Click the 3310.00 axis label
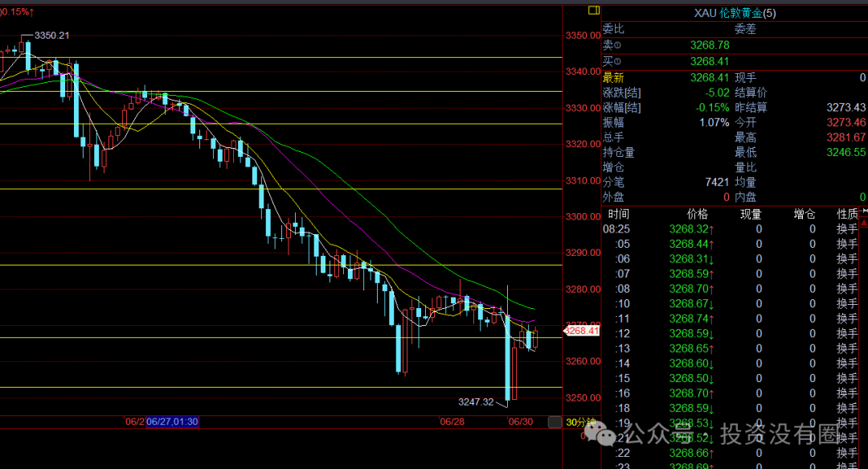This screenshot has width=868, height=469. [x=583, y=181]
